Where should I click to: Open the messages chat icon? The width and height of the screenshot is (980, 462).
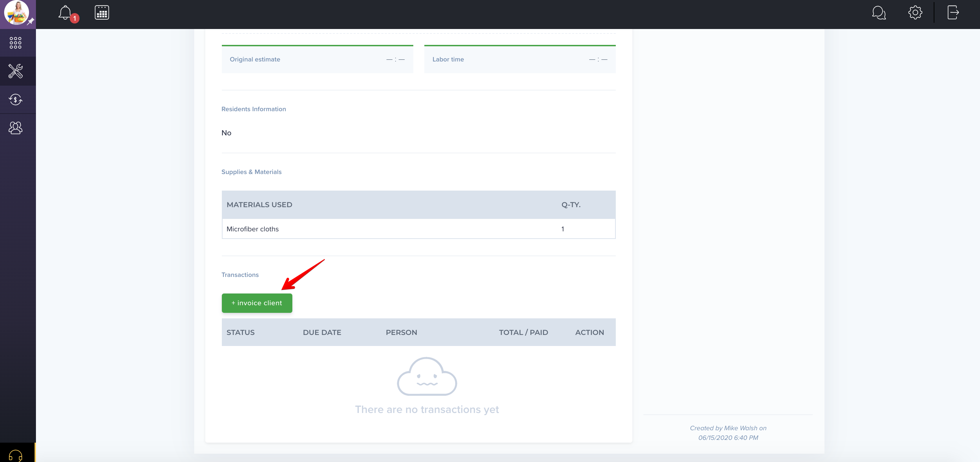[x=879, y=13]
